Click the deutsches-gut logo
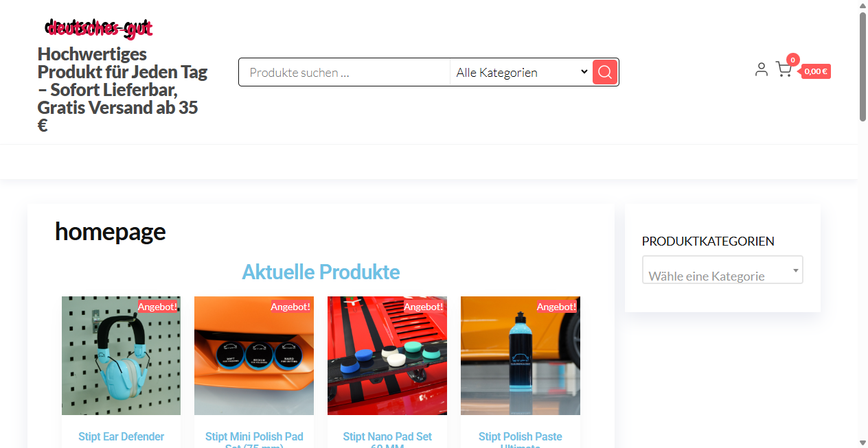Image resolution: width=868 pixels, height=448 pixels. tap(99, 28)
